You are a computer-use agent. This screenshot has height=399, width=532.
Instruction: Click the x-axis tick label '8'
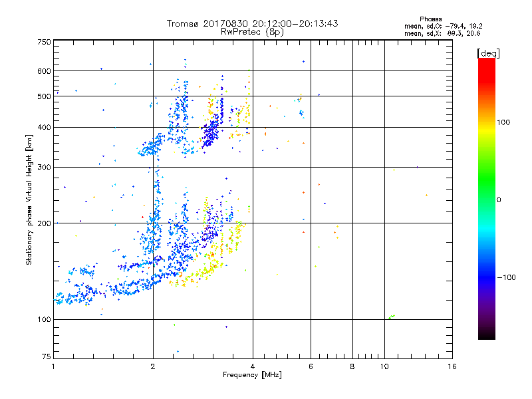[352, 366]
